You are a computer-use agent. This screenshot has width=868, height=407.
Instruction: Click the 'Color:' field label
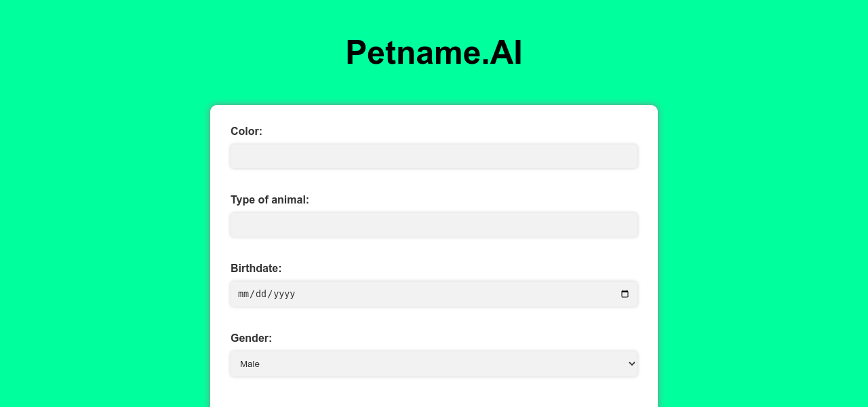(x=246, y=131)
